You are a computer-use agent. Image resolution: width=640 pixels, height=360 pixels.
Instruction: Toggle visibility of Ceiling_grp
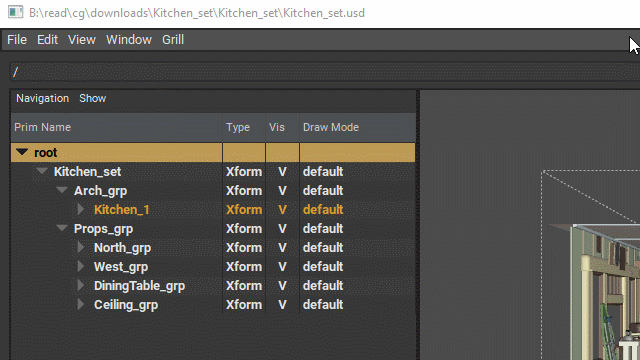[282, 304]
